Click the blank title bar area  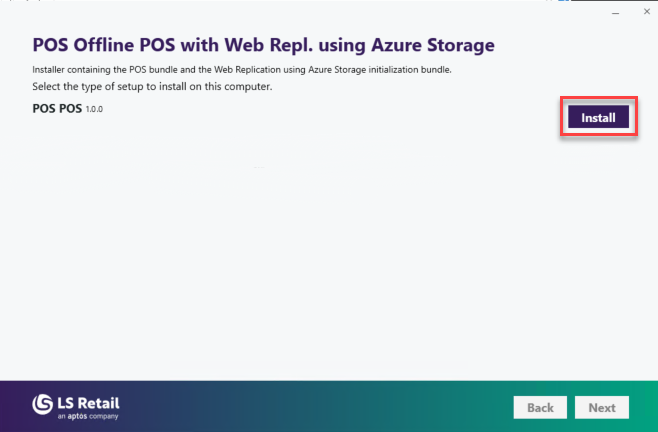300,12
